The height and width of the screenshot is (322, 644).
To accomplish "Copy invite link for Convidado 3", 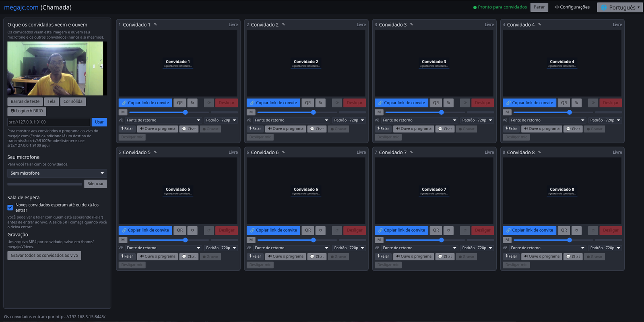I will 401,103.
